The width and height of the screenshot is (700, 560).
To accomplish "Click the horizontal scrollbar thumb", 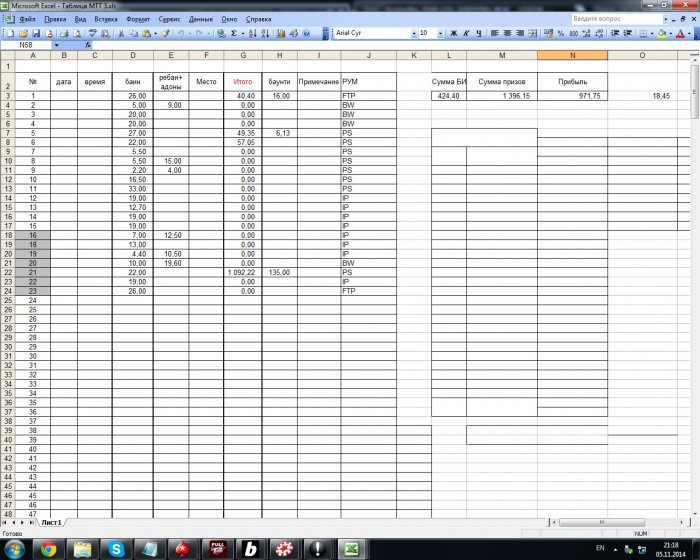I will pos(602,522).
